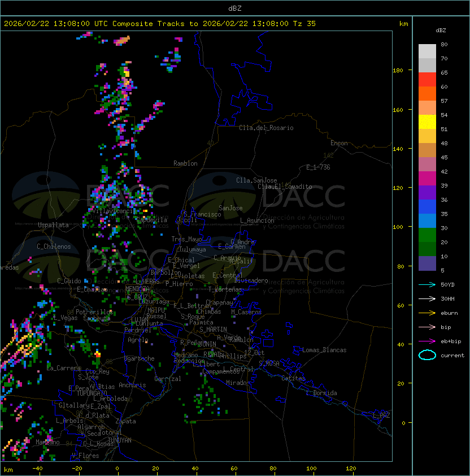470x476 pixels.
Task: Click the 'Encon' map label
Action: point(339,143)
